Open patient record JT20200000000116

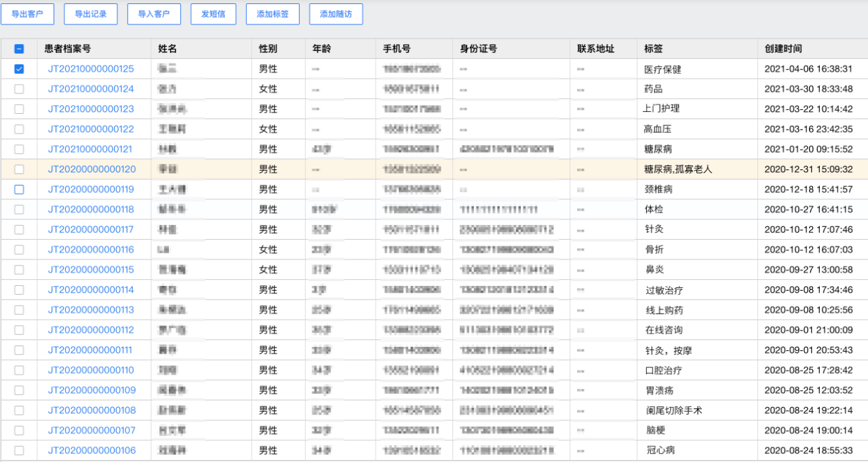point(91,250)
